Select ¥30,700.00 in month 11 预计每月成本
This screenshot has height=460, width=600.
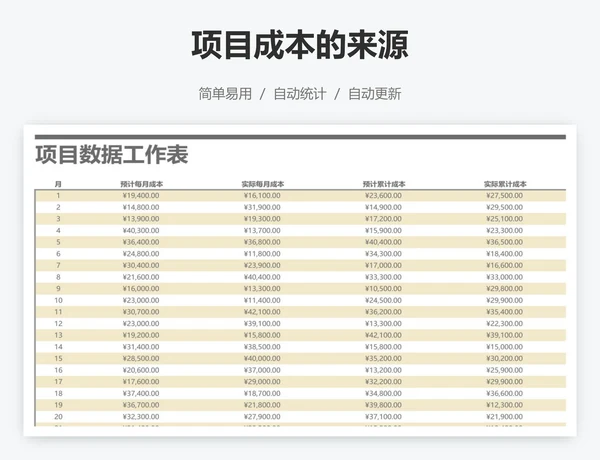point(141,312)
